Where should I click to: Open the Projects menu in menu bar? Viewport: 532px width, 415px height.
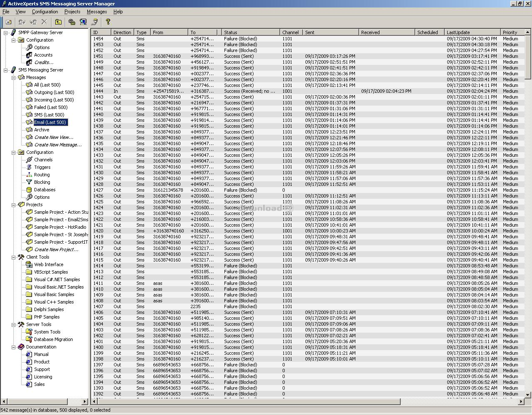[x=72, y=12]
